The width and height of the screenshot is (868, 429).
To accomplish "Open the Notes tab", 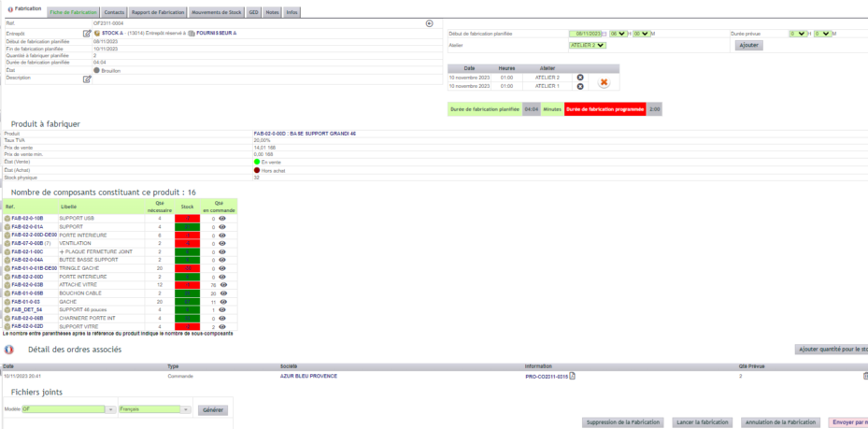I will pos(272,12).
